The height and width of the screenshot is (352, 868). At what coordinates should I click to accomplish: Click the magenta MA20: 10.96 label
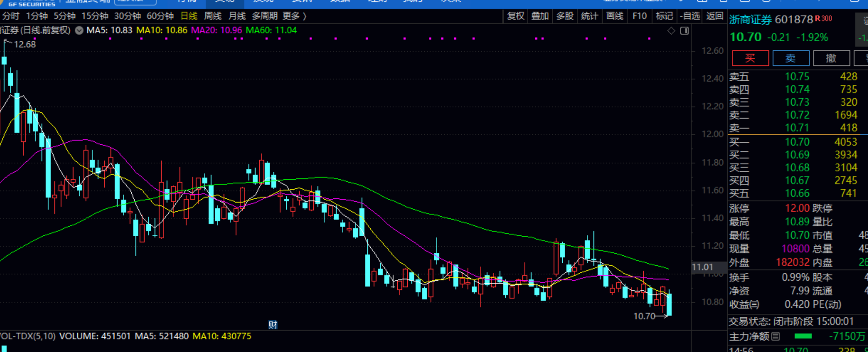click(216, 30)
